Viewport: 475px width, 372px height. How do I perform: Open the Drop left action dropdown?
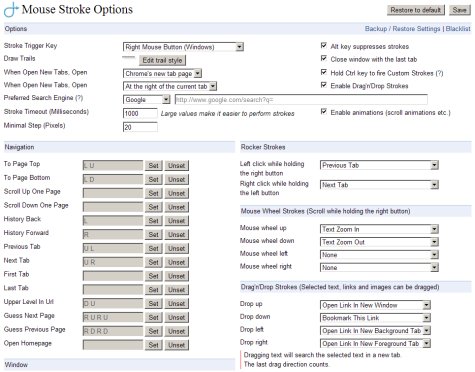pos(375,331)
